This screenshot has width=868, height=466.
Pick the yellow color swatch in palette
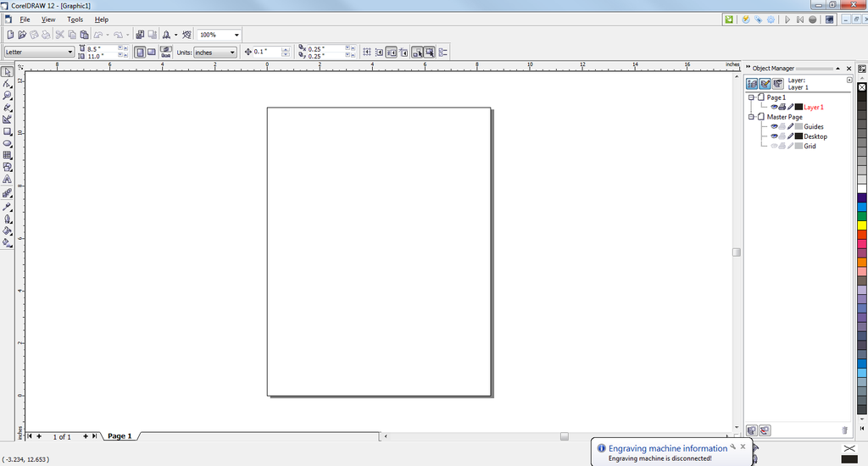point(862,225)
